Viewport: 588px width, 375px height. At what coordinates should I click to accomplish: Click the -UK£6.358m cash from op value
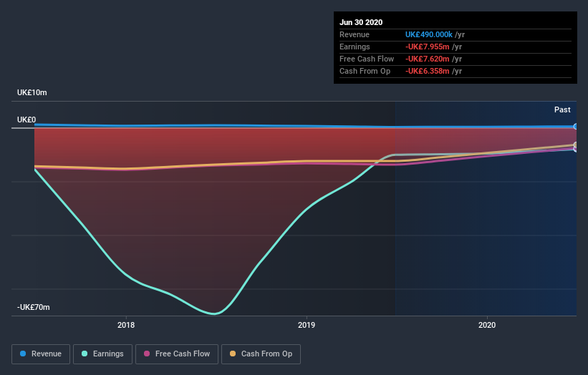click(x=427, y=71)
